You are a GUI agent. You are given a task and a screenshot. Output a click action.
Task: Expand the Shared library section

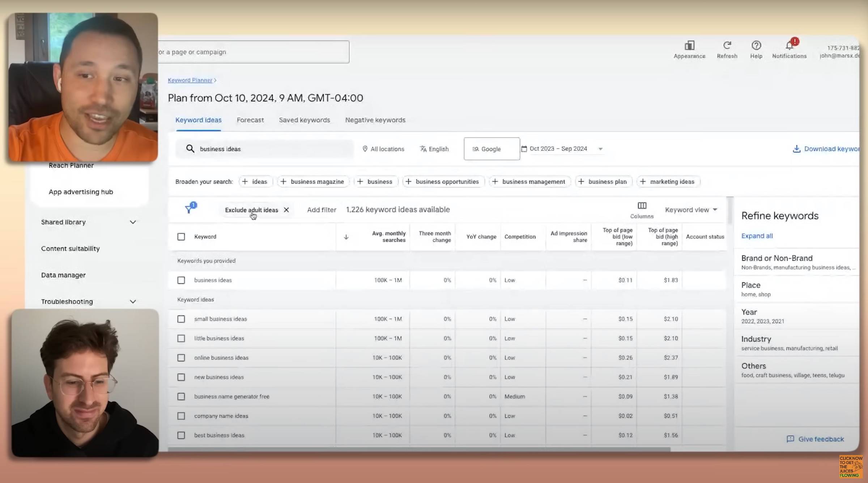[133, 222]
